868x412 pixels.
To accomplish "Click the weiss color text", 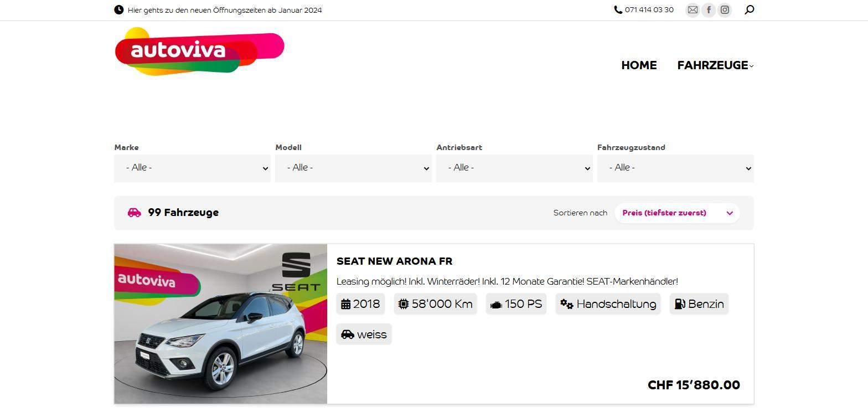I will (372, 334).
